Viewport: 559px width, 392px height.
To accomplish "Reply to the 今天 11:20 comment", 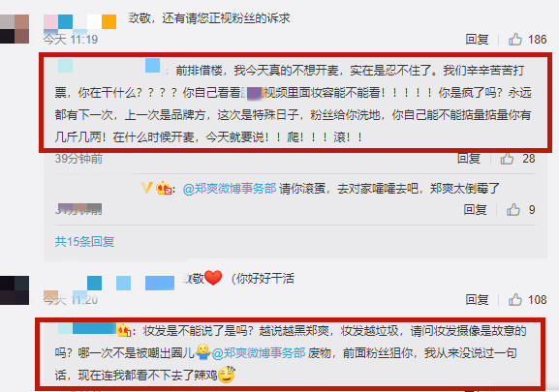I will (x=477, y=300).
